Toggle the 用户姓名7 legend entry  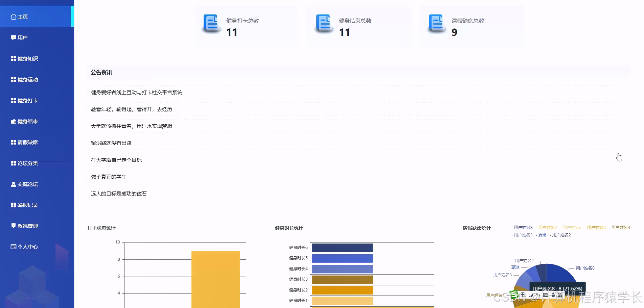tap(547, 228)
